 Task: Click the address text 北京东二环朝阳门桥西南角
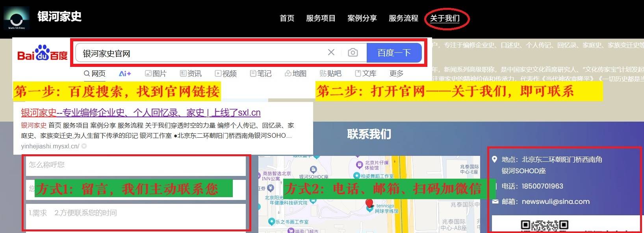[562, 159]
